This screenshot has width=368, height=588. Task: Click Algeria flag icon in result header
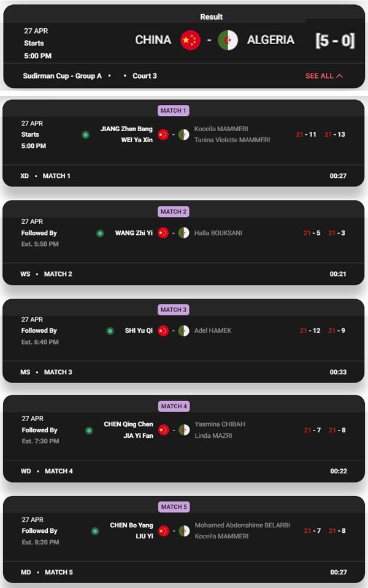(x=228, y=40)
